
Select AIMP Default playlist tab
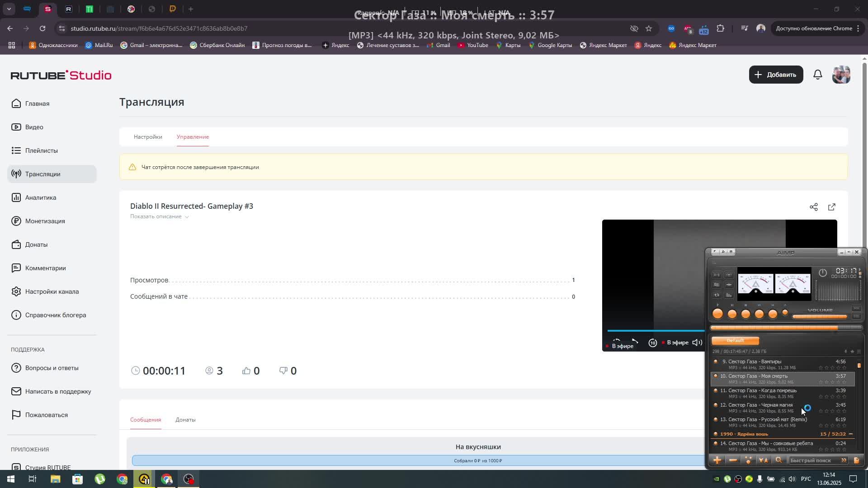(x=735, y=341)
